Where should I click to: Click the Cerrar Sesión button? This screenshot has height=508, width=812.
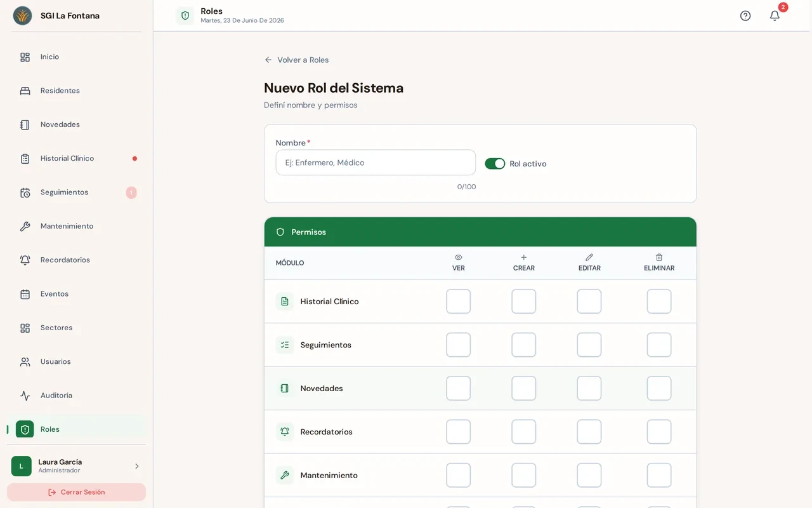tap(76, 492)
